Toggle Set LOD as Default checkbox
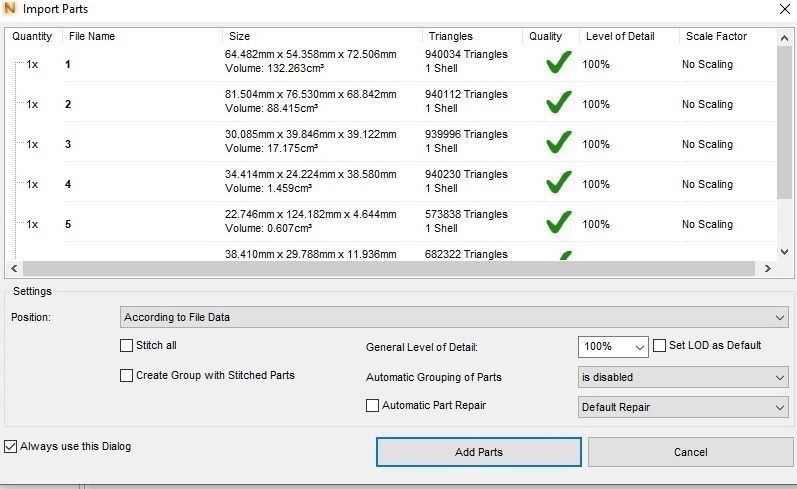This screenshot has height=489, width=797. click(x=659, y=346)
